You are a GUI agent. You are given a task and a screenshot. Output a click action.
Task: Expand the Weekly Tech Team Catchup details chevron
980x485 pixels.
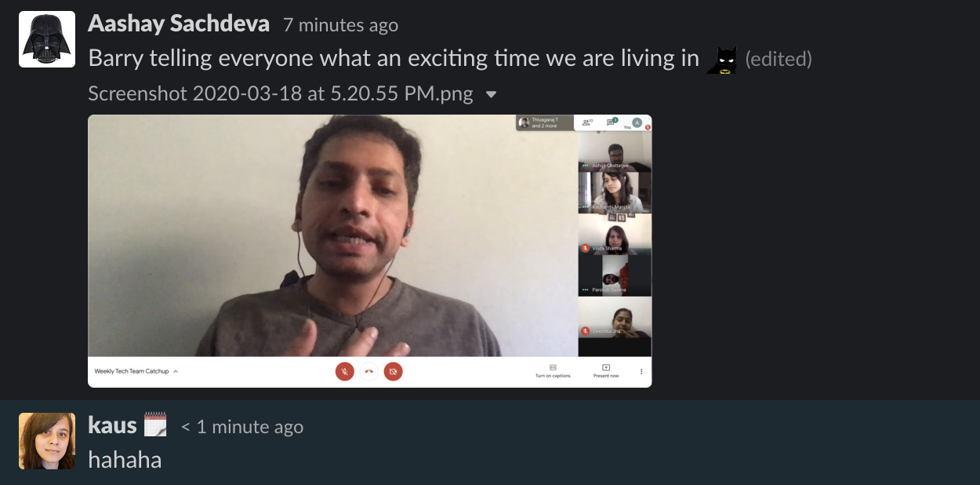(x=176, y=371)
